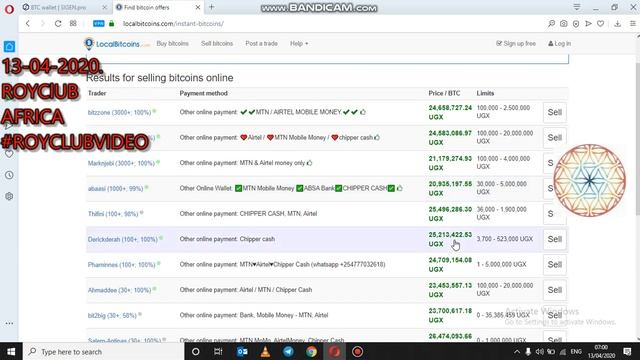This screenshot has height=360, width=640.
Task: Open trader Ahmaddee profile
Action: click(x=119, y=290)
